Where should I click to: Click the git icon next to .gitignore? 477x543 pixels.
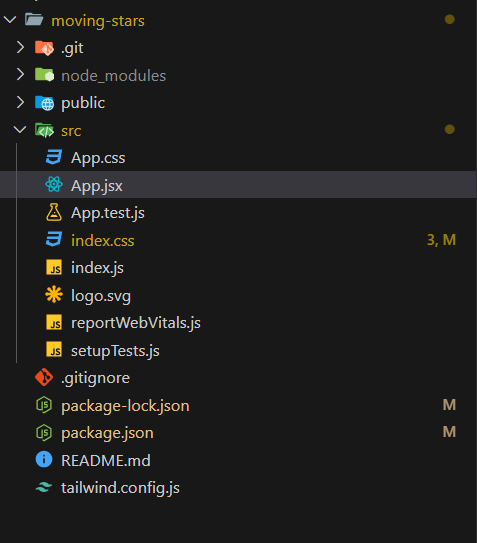click(44, 377)
